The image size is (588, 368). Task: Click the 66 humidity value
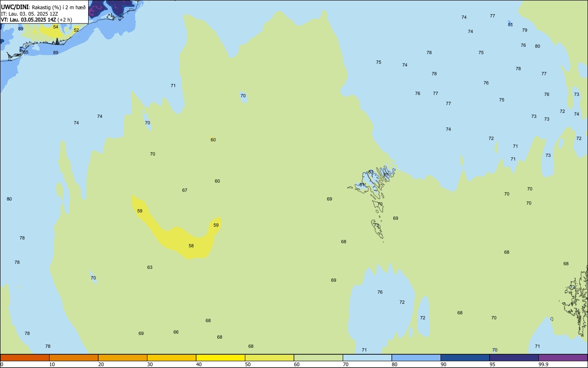click(176, 332)
